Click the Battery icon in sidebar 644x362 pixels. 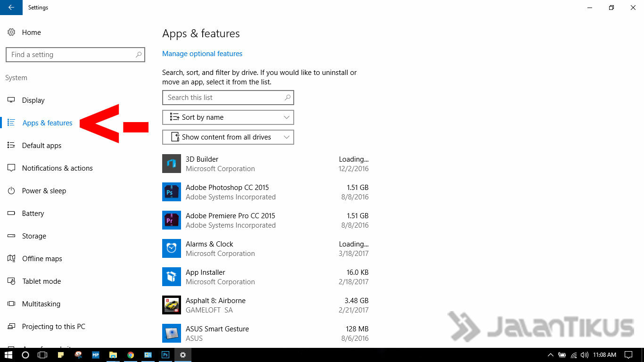pyautogui.click(x=11, y=213)
